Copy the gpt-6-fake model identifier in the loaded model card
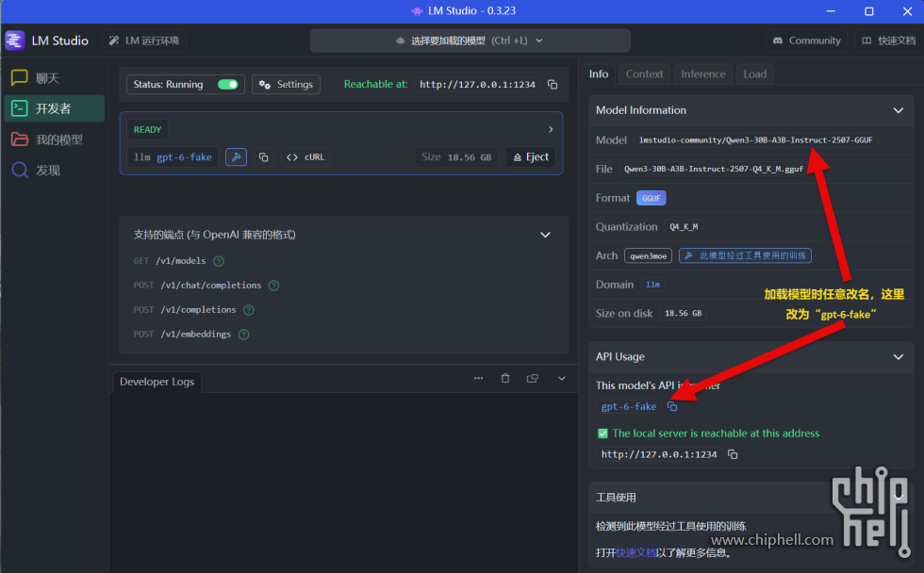 [x=263, y=157]
